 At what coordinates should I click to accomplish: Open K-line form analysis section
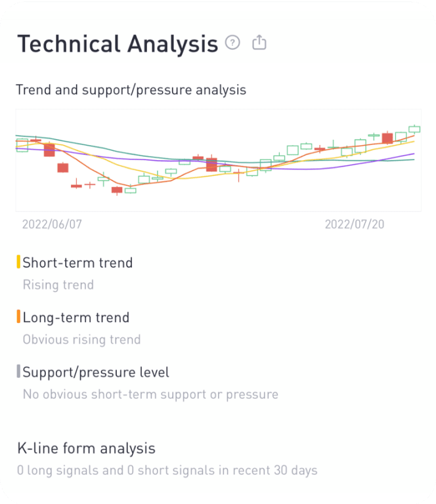click(86, 448)
